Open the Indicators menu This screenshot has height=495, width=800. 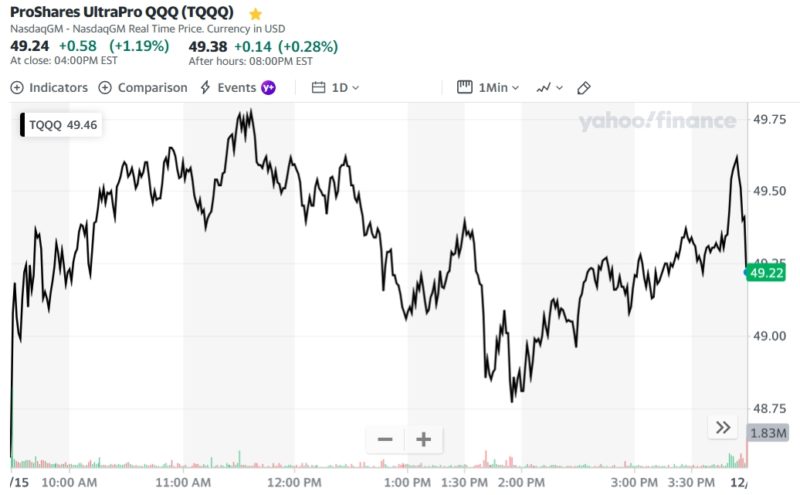(49, 88)
